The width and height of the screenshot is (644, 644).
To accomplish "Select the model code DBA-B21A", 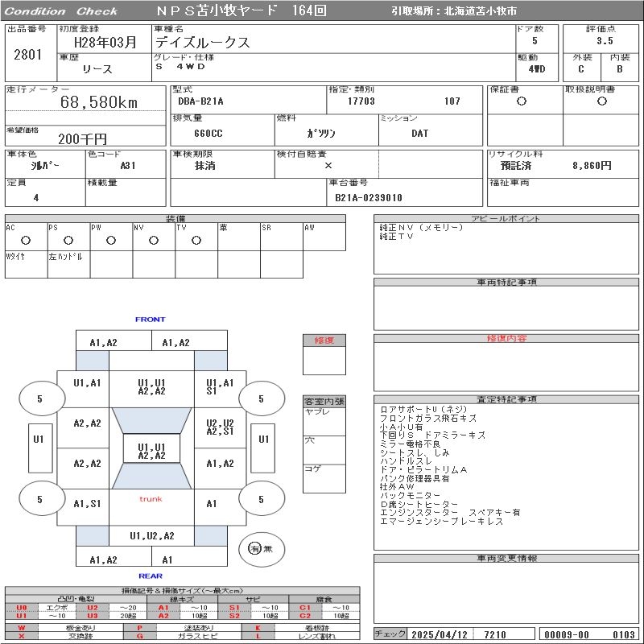I will [x=200, y=101].
